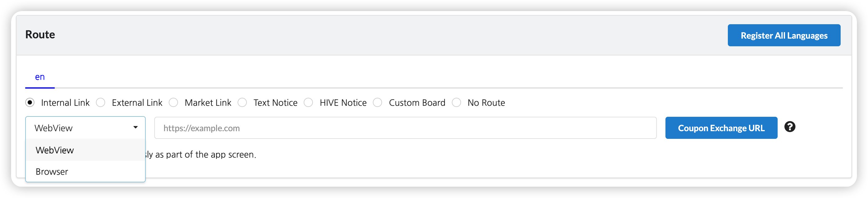Viewport: 868px width, 198px height.
Task: Select the Custom Board radio button
Action: tap(378, 103)
